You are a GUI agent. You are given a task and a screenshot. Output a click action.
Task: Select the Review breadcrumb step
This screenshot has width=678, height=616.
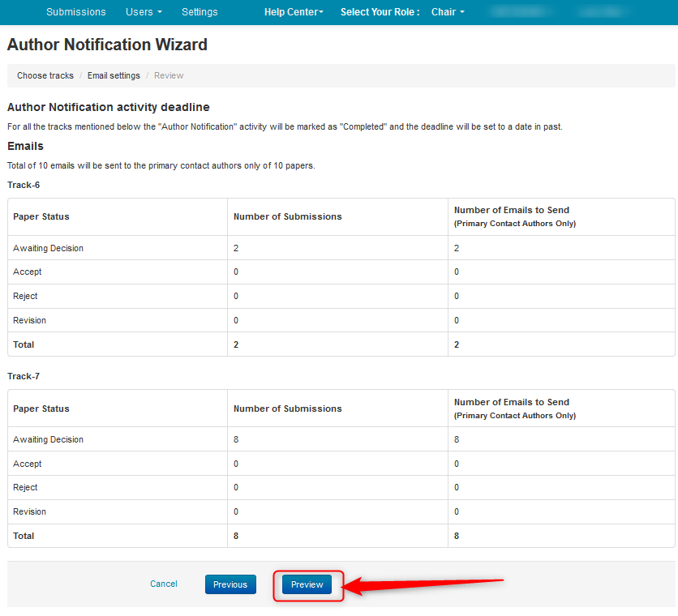coord(169,75)
